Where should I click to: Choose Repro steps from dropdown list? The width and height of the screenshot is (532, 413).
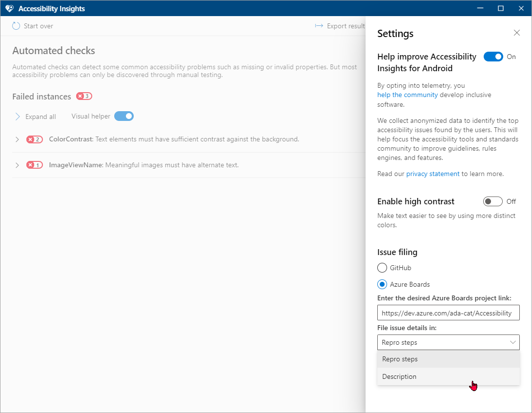[x=448, y=359]
